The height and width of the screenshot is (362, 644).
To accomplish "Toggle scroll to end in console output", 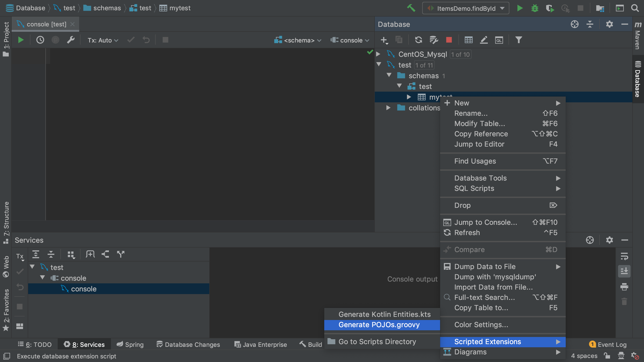I will tap(624, 271).
